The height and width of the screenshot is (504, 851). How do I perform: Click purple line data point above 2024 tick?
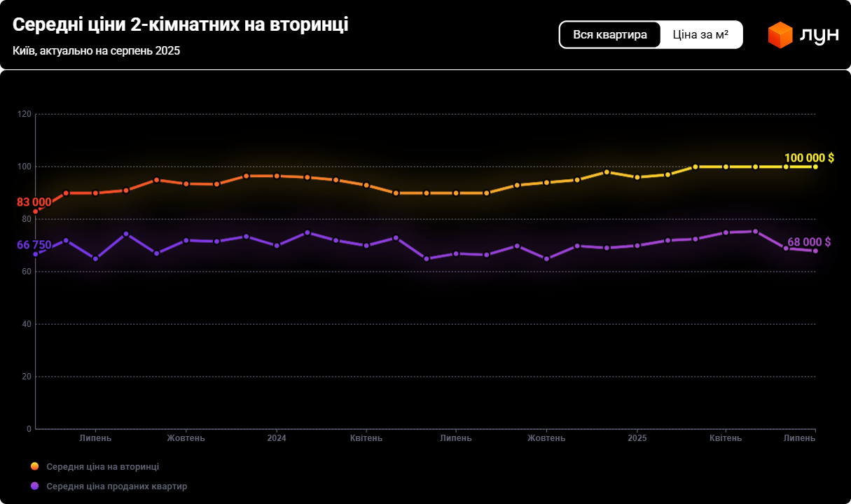[277, 246]
